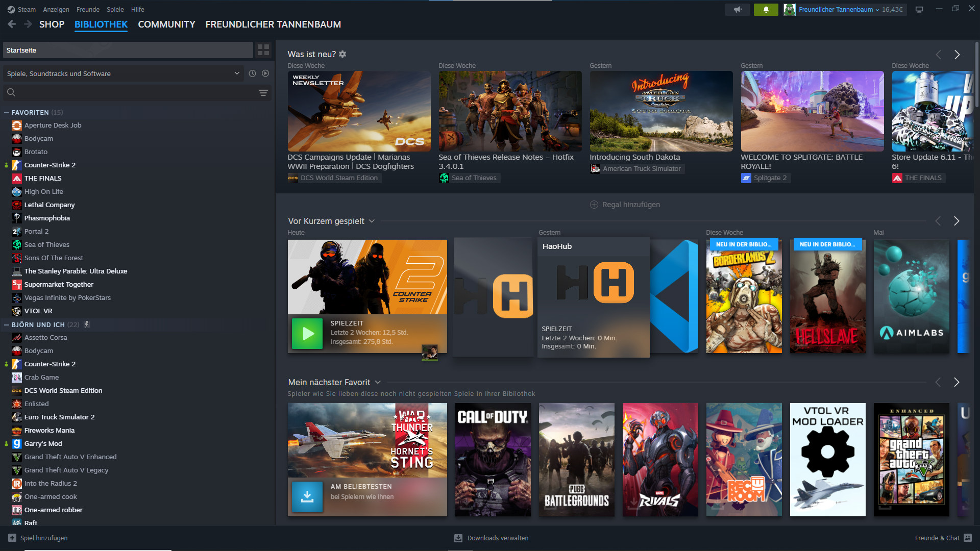
Task: Select Garry's Mod in the list
Action: pos(43,444)
